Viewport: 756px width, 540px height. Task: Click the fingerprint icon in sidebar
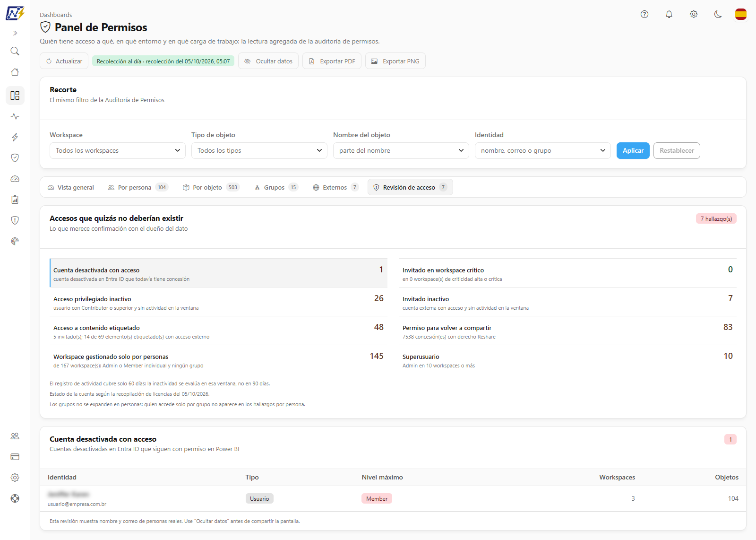15,241
